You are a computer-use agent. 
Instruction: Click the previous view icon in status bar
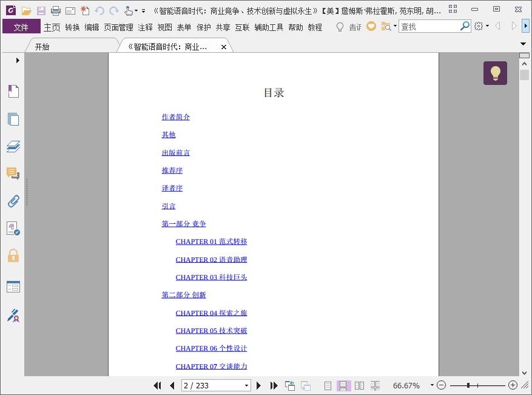(x=290, y=385)
